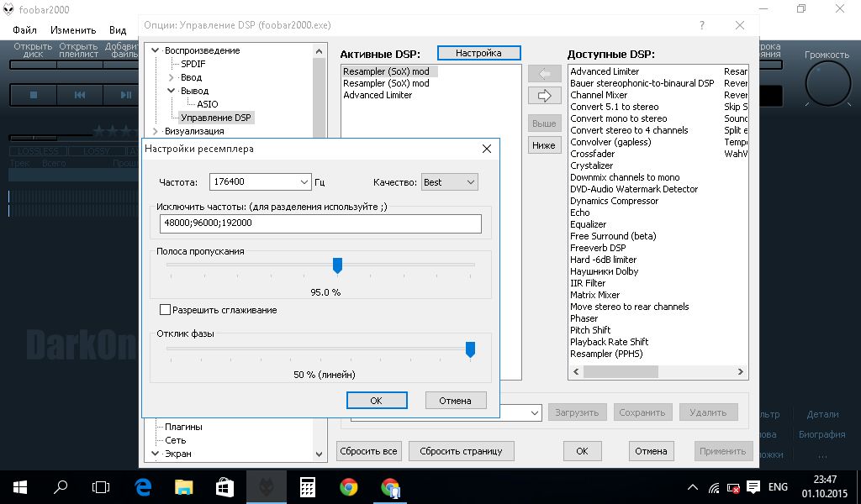Click the Сохранить preset button
This screenshot has width=861, height=504.
[x=642, y=412]
